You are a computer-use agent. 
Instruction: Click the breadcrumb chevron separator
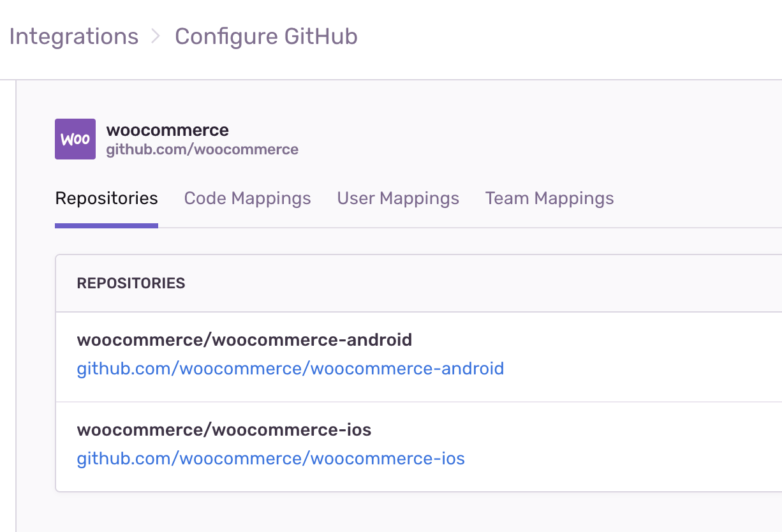point(156,36)
